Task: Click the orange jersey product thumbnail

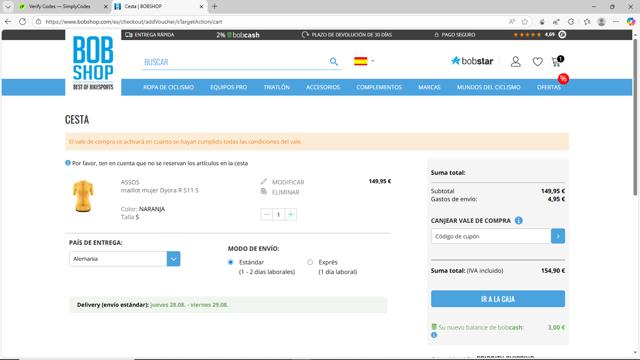Action: coord(83,196)
